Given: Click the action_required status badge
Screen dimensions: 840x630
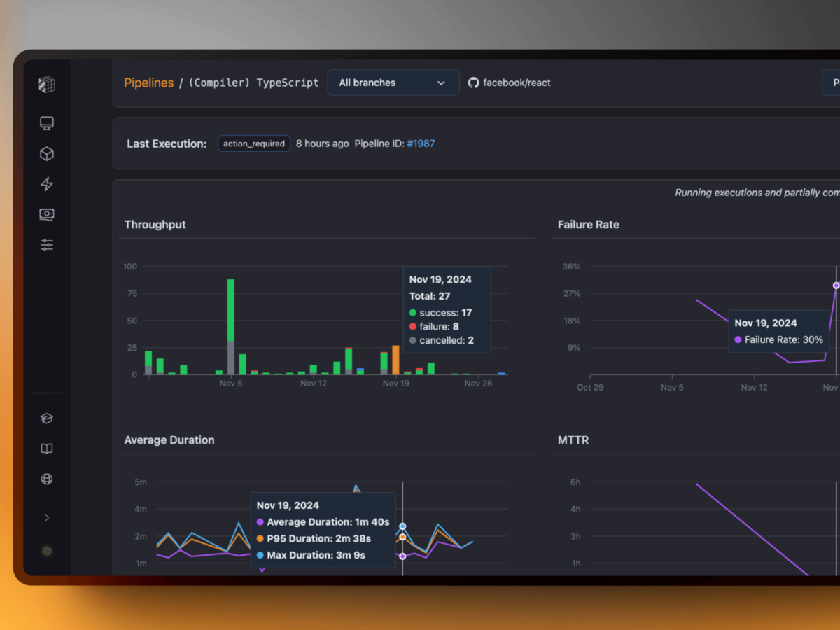Looking at the screenshot, I should click(254, 143).
